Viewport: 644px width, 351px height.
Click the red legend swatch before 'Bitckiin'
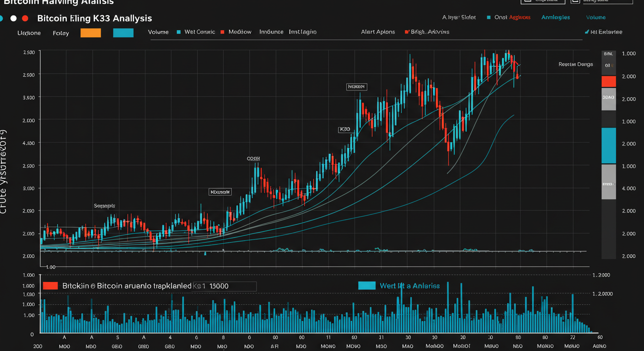(50, 286)
